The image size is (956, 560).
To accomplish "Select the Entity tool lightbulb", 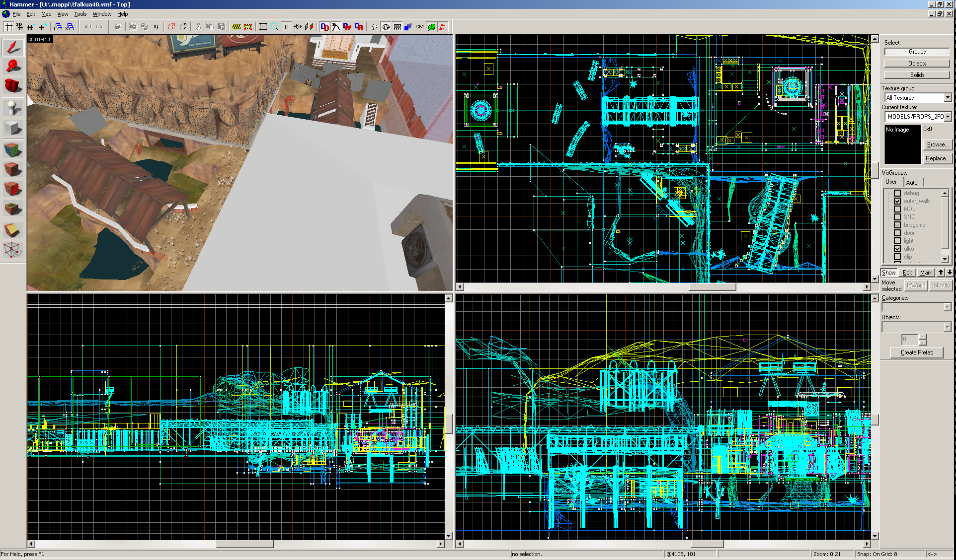I will (x=13, y=107).
